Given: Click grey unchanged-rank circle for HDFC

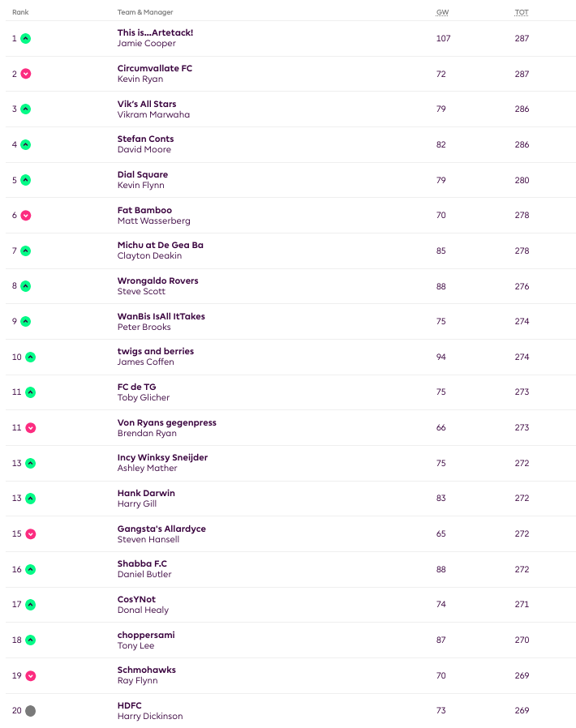Looking at the screenshot, I should tap(30, 711).
